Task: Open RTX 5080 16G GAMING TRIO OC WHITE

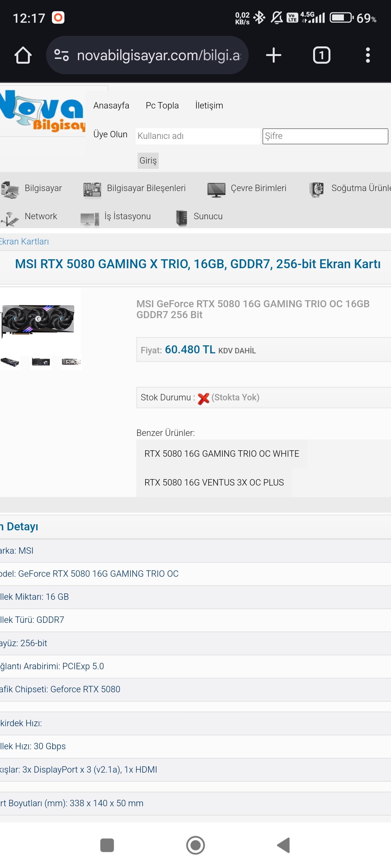Action: (x=222, y=454)
